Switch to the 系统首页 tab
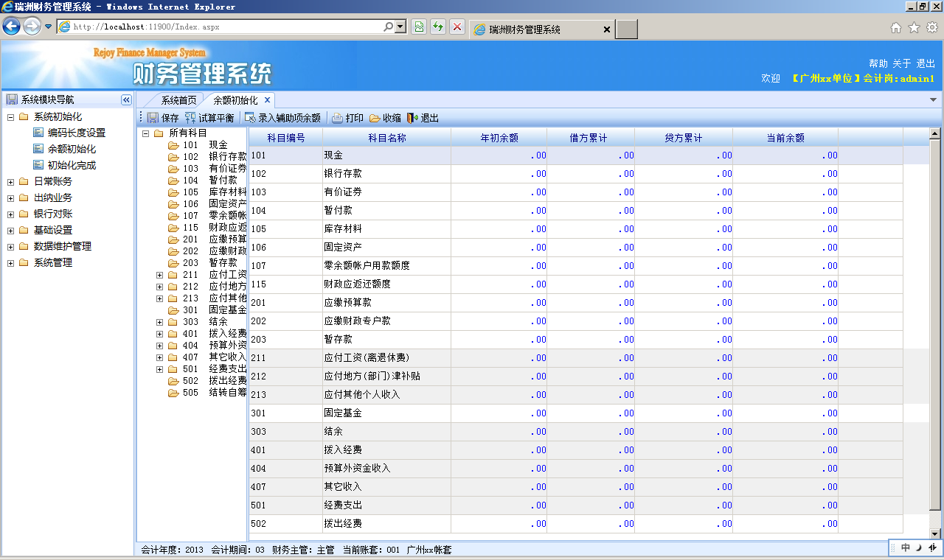 coord(178,99)
